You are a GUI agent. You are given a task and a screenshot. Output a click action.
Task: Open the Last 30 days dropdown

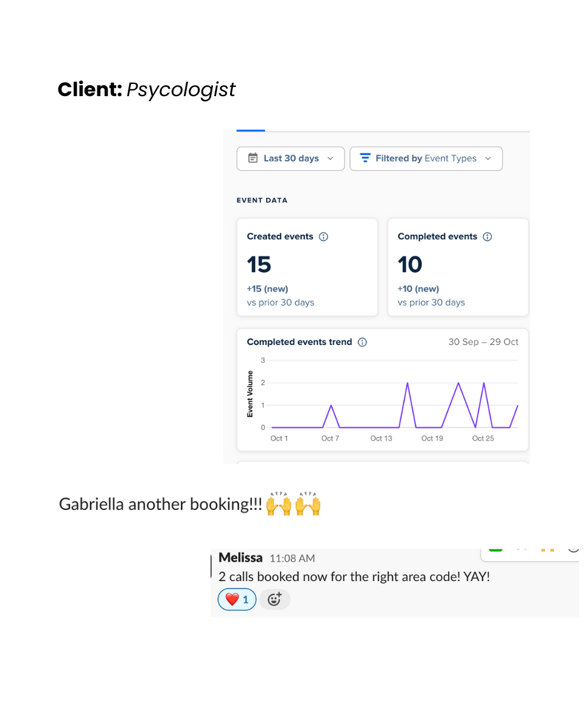pyautogui.click(x=290, y=158)
